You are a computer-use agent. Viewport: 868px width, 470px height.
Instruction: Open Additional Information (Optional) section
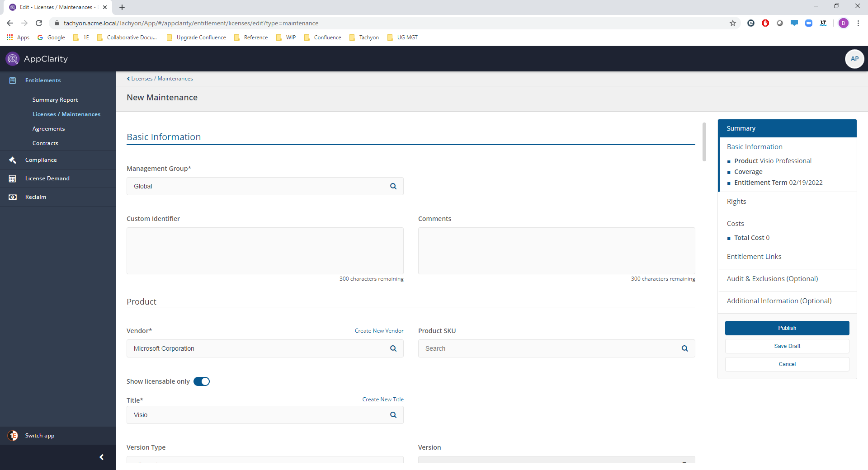(x=779, y=301)
